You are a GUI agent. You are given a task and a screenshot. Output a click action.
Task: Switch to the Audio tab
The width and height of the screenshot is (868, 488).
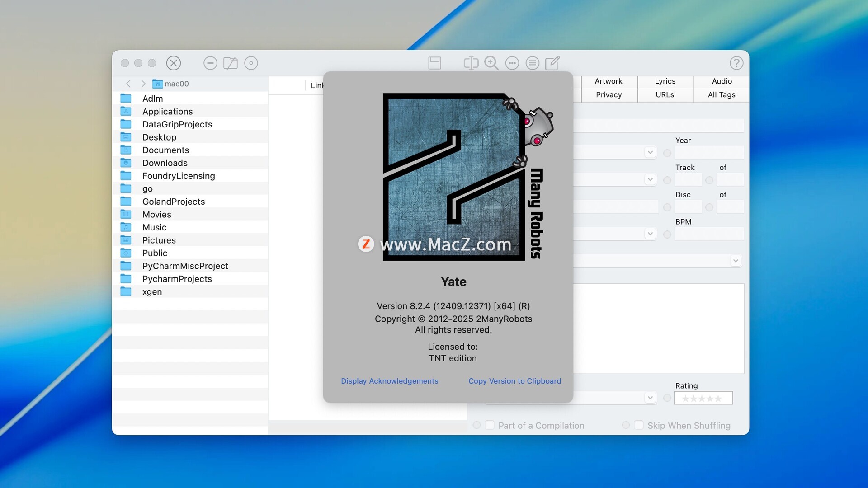(722, 81)
